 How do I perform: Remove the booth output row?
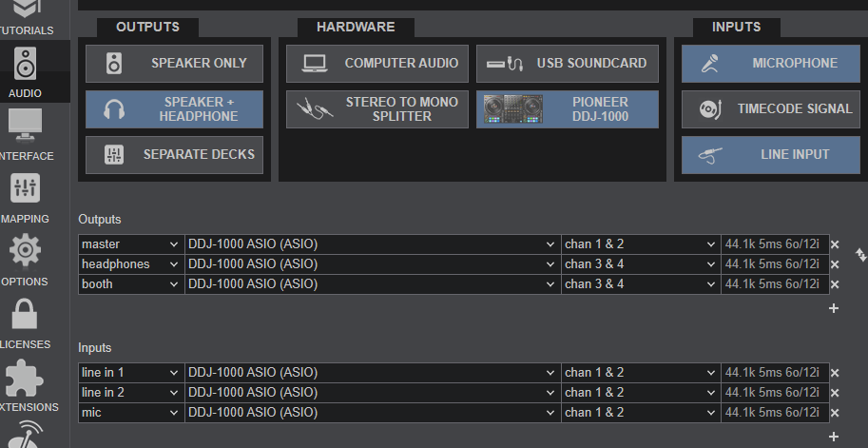[835, 284]
